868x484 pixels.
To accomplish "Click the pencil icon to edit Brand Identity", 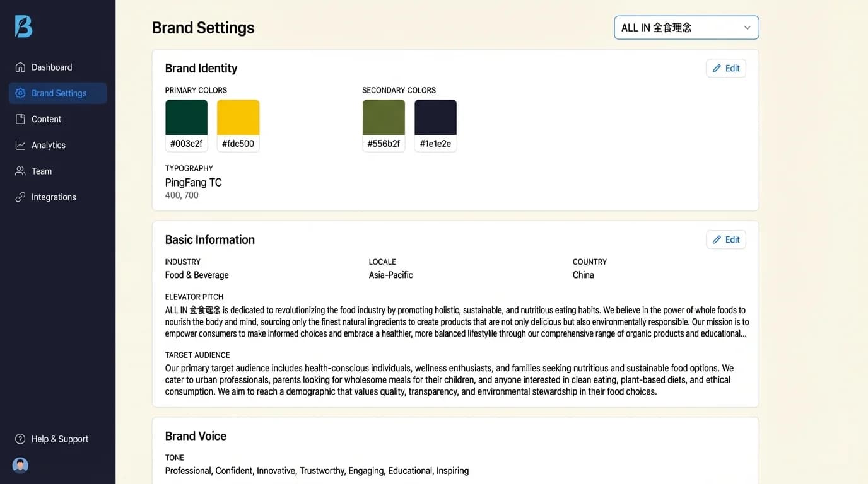I will coord(717,68).
